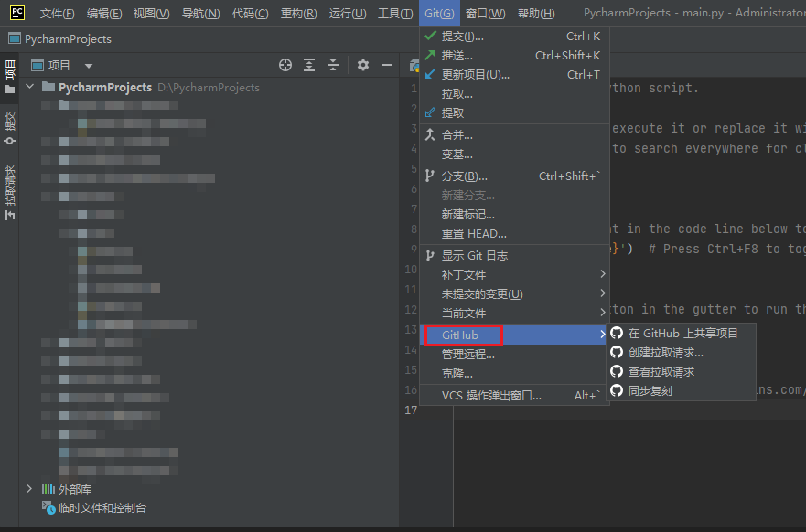The height and width of the screenshot is (532, 806).
Task: Click the expand all icon in project panel
Action: (309, 65)
